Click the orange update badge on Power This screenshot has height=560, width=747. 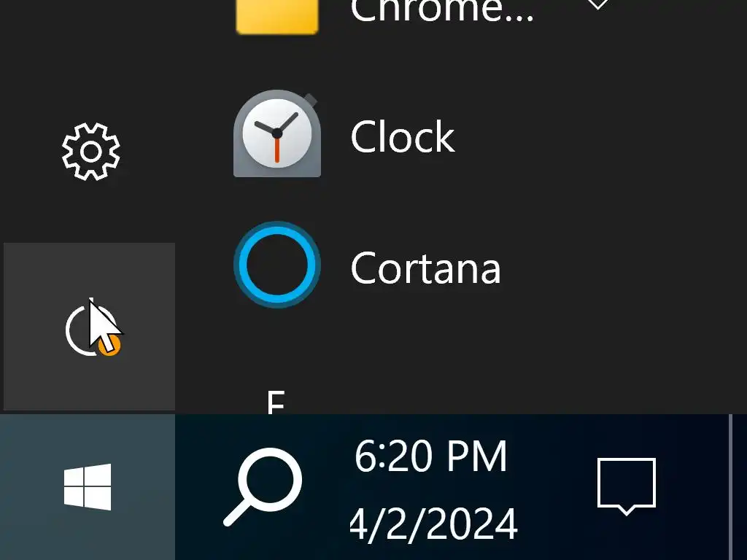coord(110,349)
